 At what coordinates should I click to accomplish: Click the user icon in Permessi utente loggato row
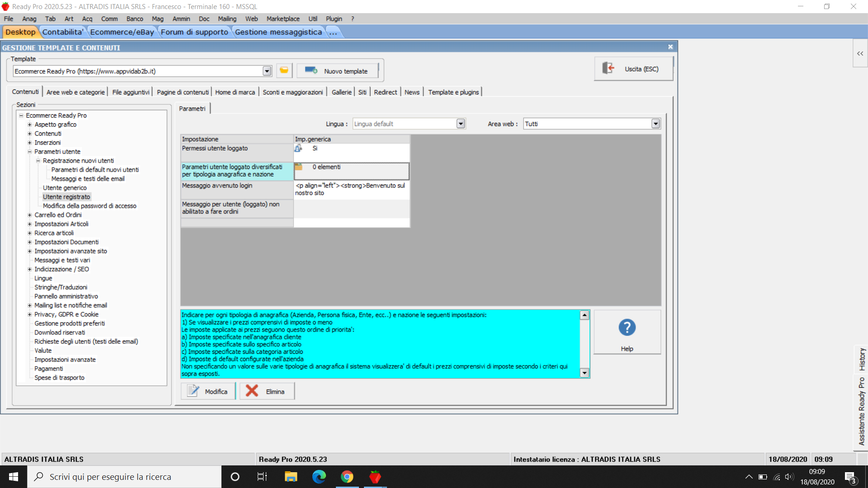298,148
